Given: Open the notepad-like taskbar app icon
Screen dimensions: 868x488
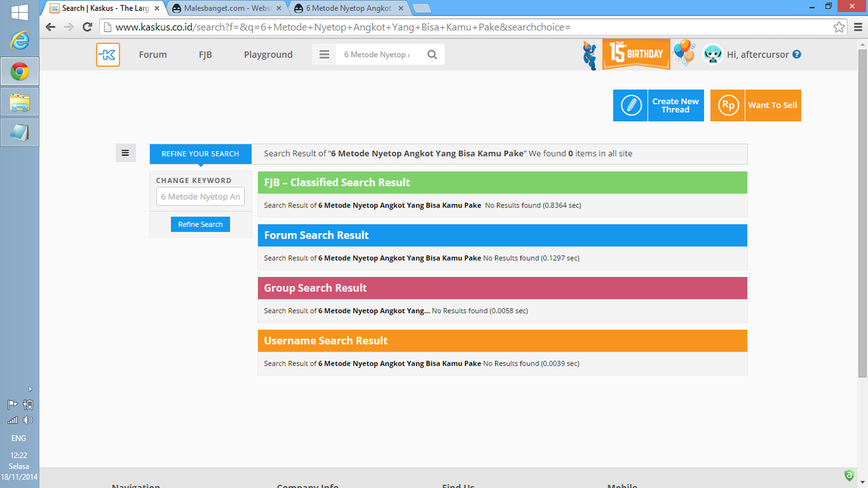Looking at the screenshot, I should pyautogui.click(x=20, y=133).
